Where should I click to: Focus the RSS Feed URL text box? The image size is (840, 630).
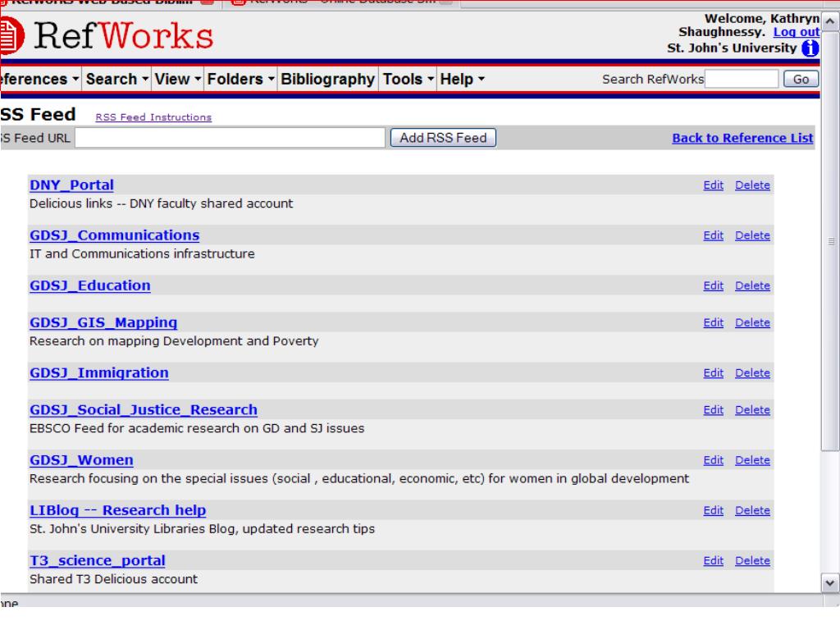(230, 138)
